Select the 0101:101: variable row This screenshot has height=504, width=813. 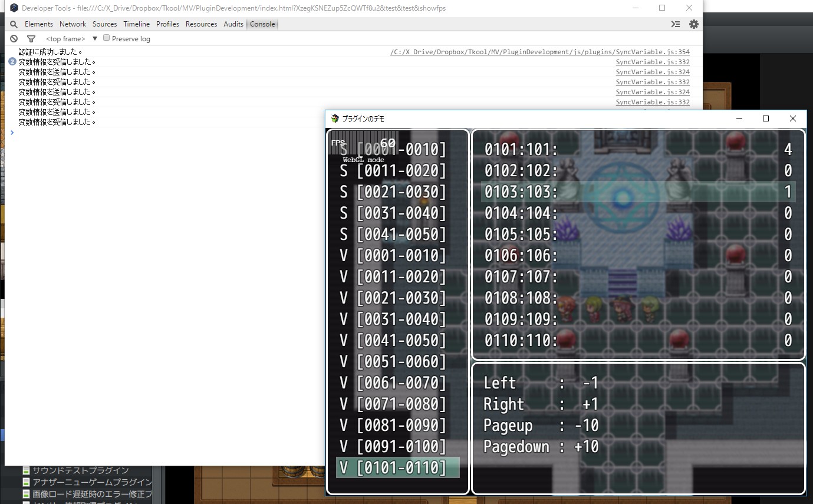[638, 150]
